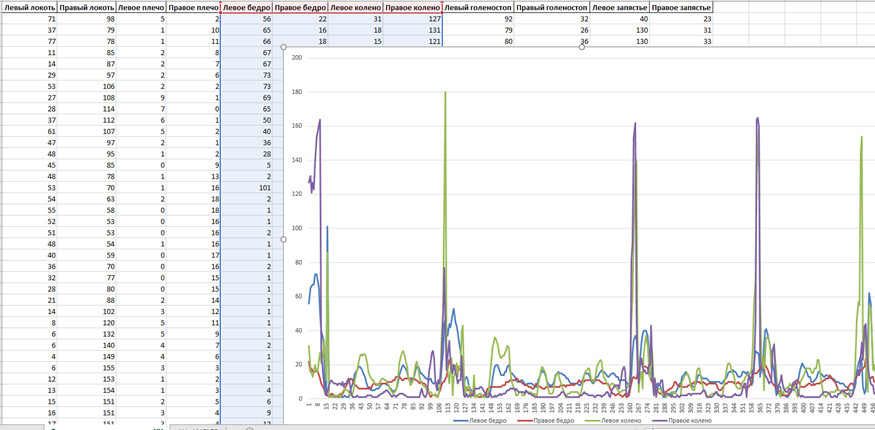Viewport: 875px width, 430px height.
Task: Click the 200 label on chart vertical axis
Action: point(297,57)
